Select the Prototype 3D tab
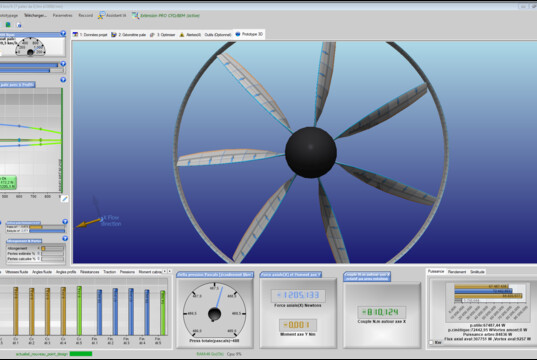The image size is (537, 360). click(249, 34)
